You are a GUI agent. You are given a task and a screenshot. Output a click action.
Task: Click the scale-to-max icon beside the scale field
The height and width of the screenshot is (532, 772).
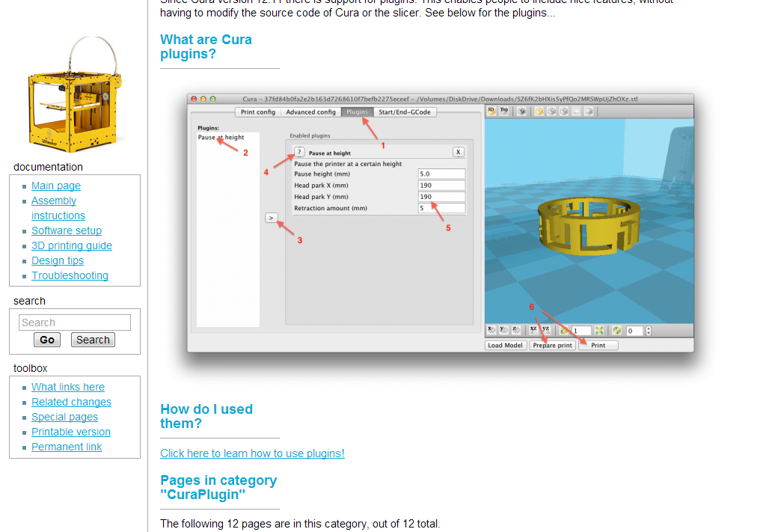[x=599, y=331]
